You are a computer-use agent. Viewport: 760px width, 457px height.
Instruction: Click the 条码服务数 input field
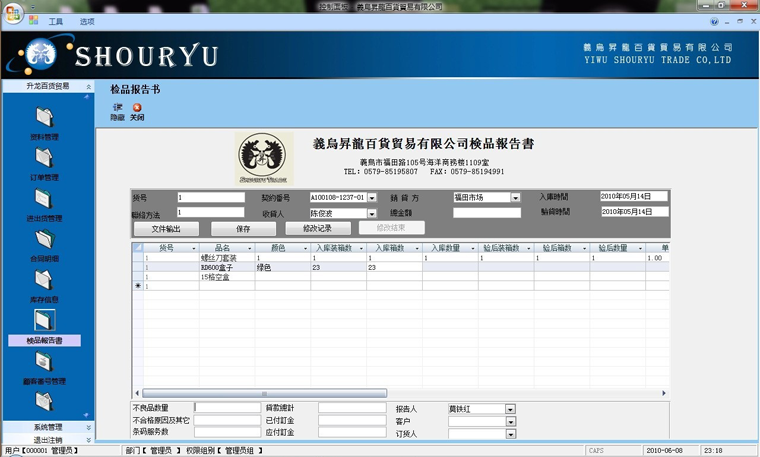coord(227,432)
